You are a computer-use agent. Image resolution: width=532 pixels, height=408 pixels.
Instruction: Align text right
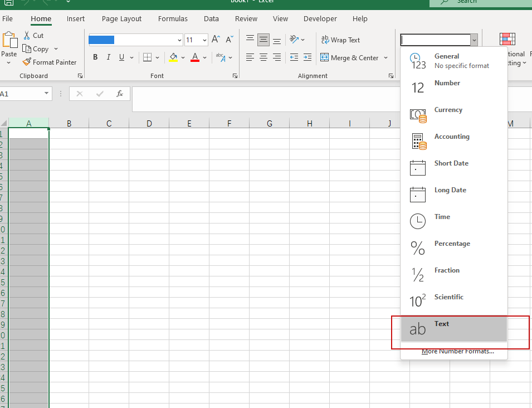[x=277, y=57]
